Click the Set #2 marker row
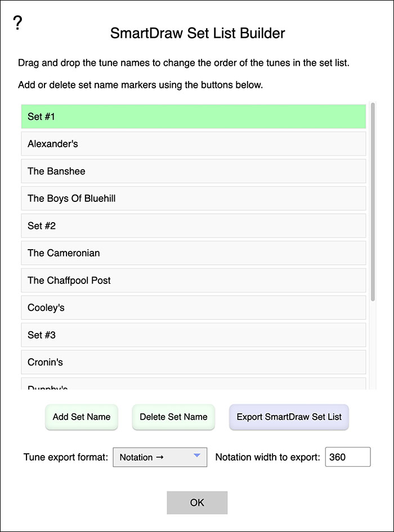 [194, 226]
